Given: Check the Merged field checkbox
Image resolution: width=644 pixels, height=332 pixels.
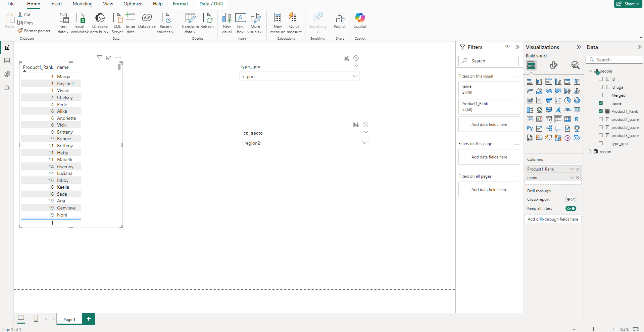Looking at the screenshot, I should [x=601, y=95].
